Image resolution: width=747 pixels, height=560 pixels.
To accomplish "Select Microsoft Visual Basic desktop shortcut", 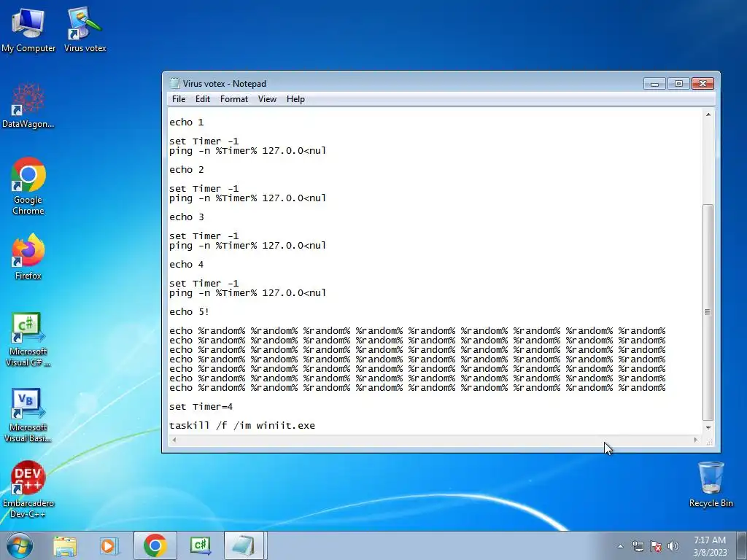I will coord(28,415).
